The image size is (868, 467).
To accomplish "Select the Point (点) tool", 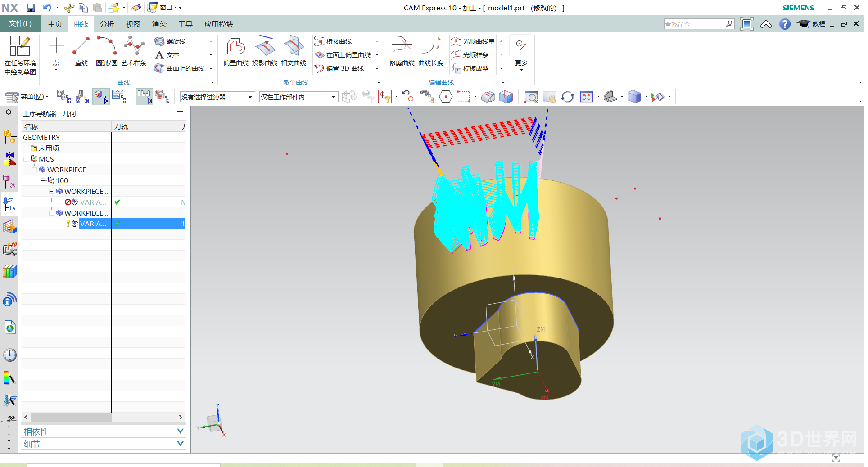I will point(56,53).
